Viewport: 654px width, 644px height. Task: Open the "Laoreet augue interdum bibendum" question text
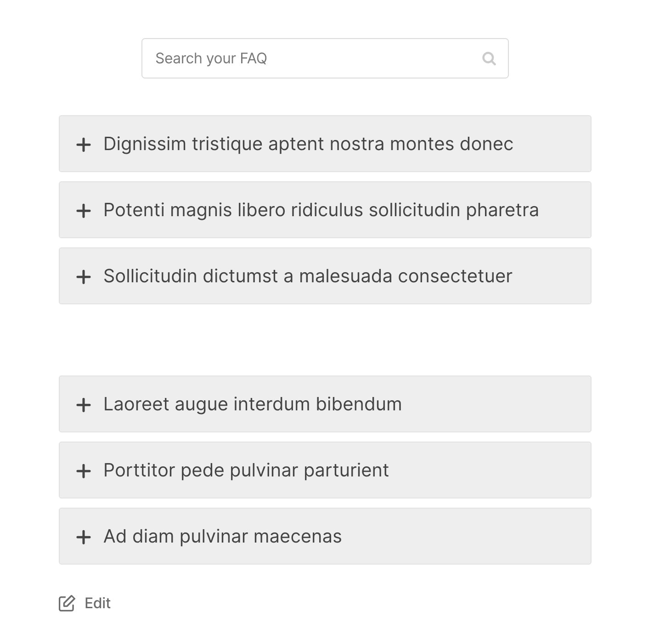tap(252, 404)
